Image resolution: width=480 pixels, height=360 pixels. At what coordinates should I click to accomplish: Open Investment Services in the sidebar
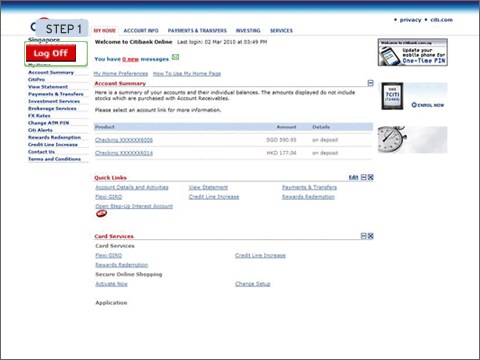pos(54,101)
